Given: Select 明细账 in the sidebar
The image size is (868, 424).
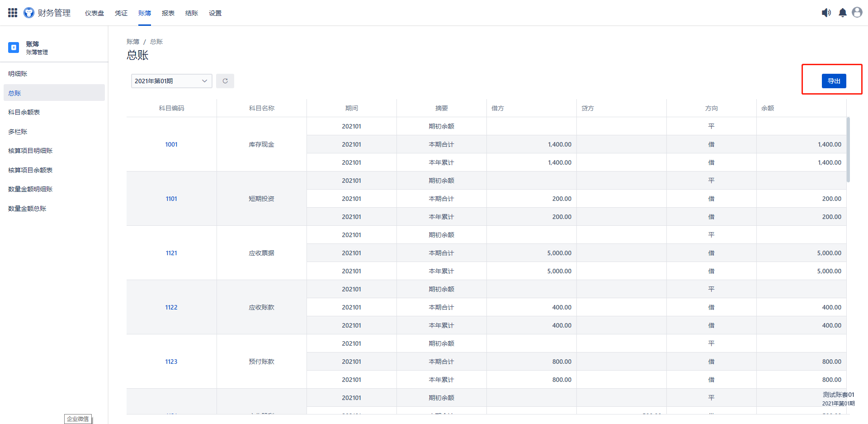Looking at the screenshot, I should click(x=18, y=74).
